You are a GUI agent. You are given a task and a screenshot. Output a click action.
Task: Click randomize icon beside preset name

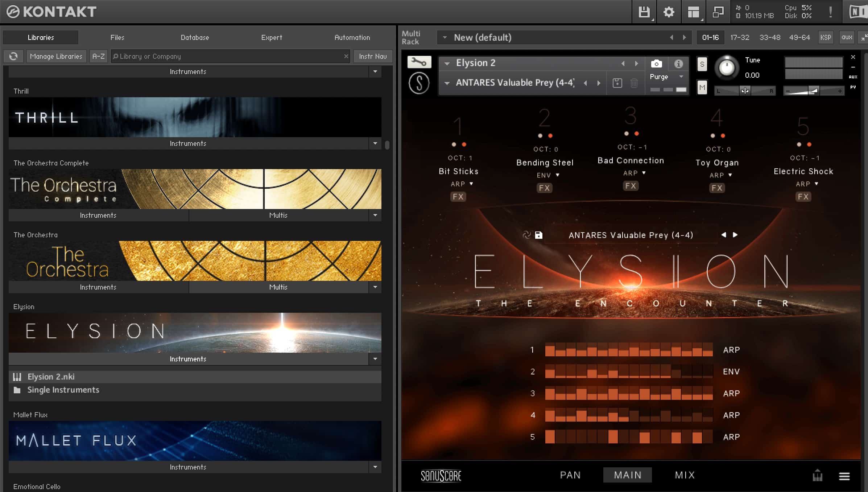[526, 235]
